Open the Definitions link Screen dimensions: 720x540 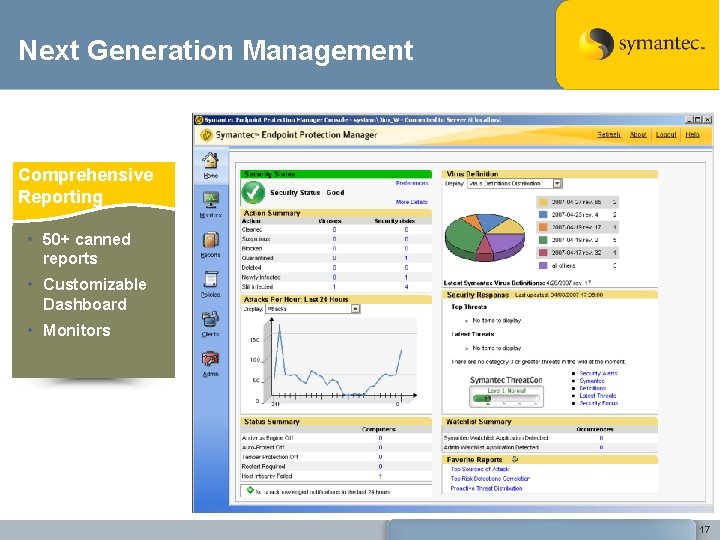592,388
